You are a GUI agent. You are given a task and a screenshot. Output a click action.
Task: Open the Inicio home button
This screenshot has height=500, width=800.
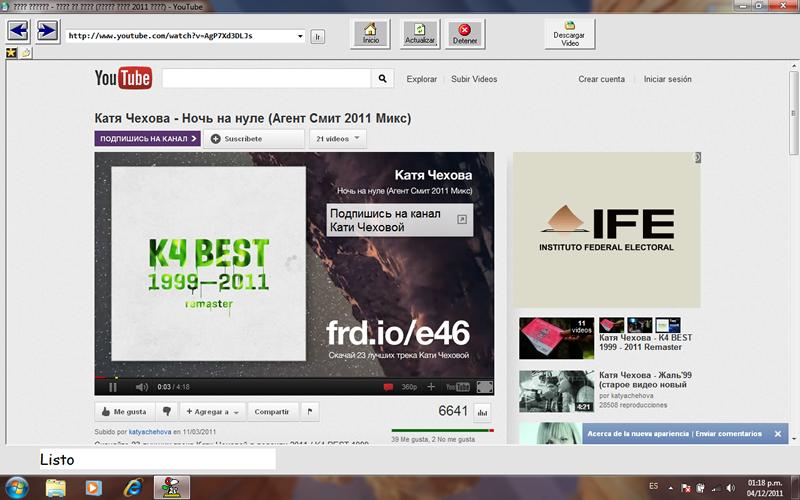(x=371, y=34)
